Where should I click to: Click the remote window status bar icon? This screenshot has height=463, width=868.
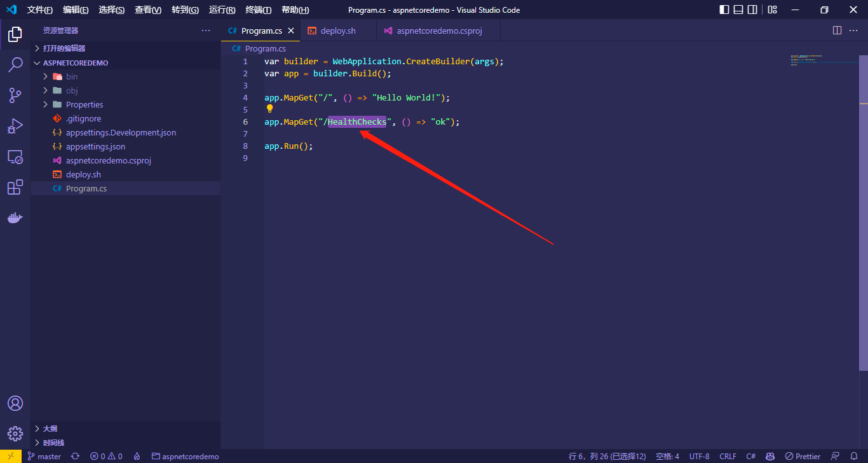[11, 456]
